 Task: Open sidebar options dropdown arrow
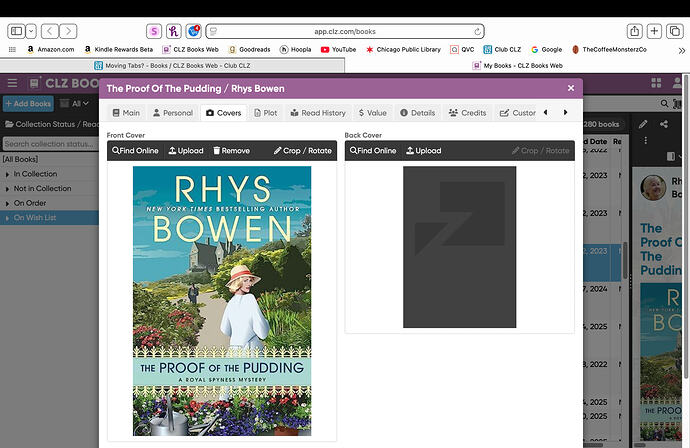31,31
